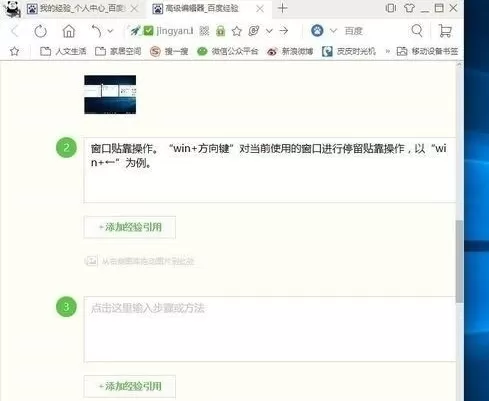Close the 我的经验 tab
489x401 pixels.
tap(134, 9)
